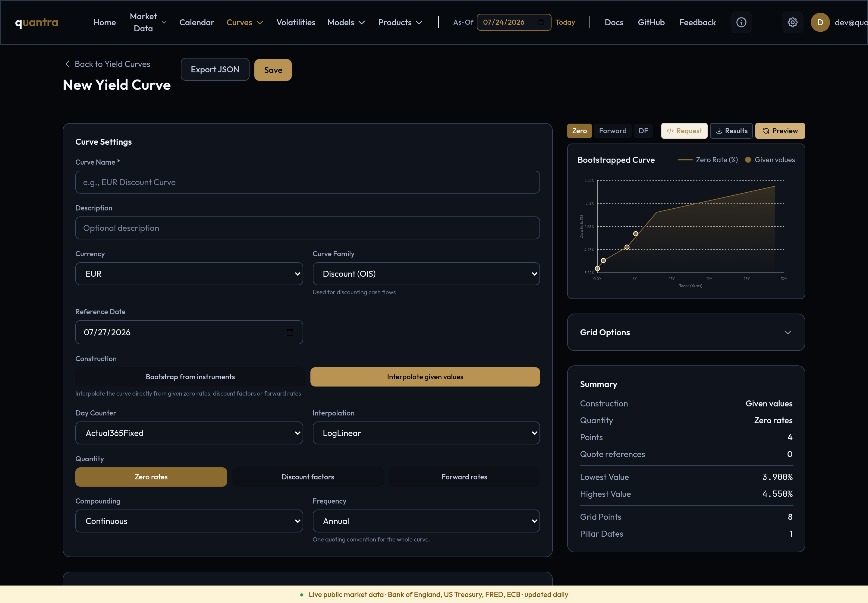This screenshot has width=868, height=603.
Task: Select Bootstrap from instruments construction
Action: click(x=190, y=377)
